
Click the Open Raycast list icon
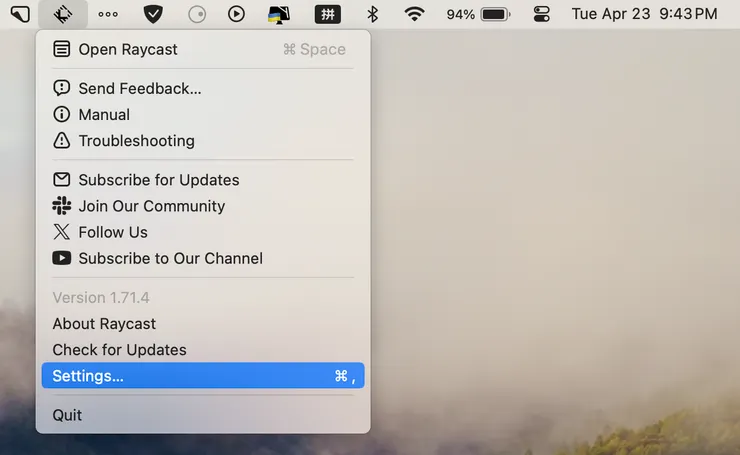tap(61, 49)
